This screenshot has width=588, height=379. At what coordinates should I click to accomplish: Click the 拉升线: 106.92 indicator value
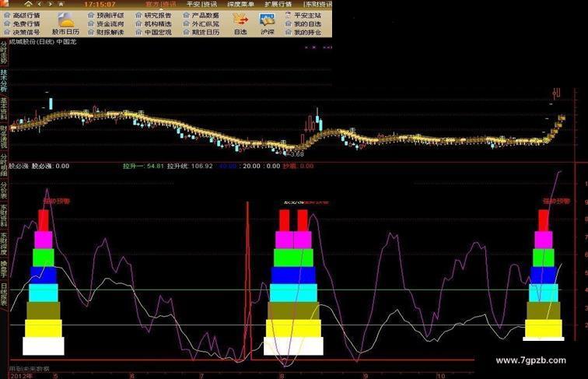pos(190,166)
